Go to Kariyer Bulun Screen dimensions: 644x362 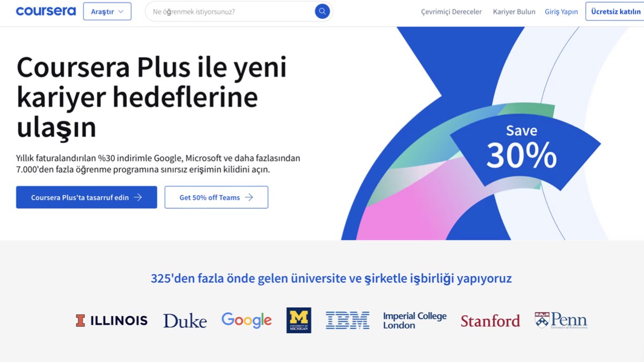pos(514,12)
